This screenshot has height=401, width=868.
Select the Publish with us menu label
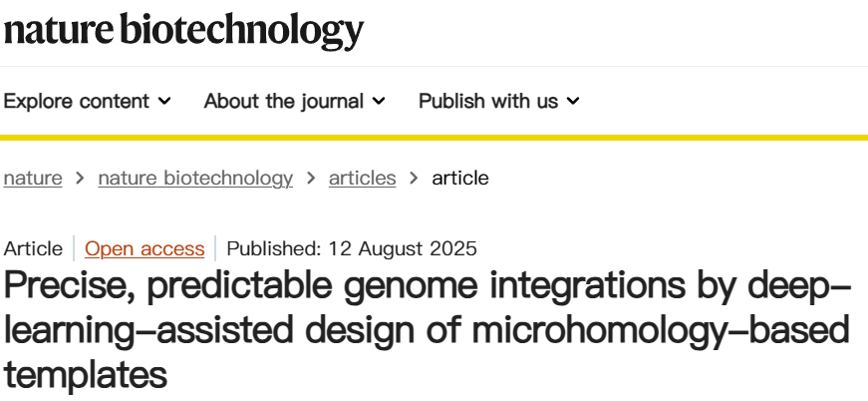pos(487,101)
